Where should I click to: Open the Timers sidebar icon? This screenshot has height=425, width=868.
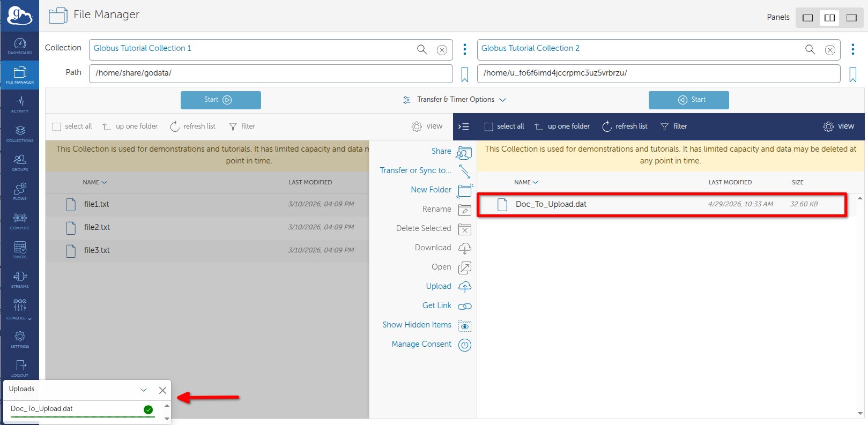pos(20,250)
